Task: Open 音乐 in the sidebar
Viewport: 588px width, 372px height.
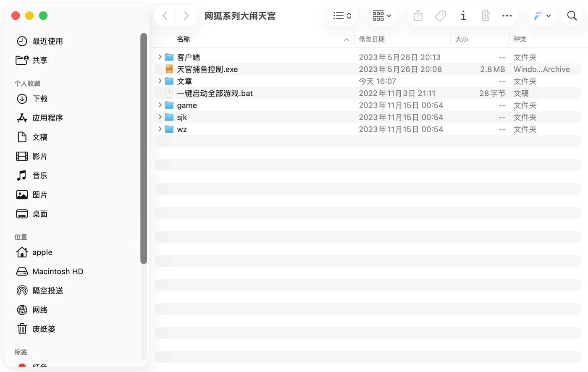Action: coord(32,176)
